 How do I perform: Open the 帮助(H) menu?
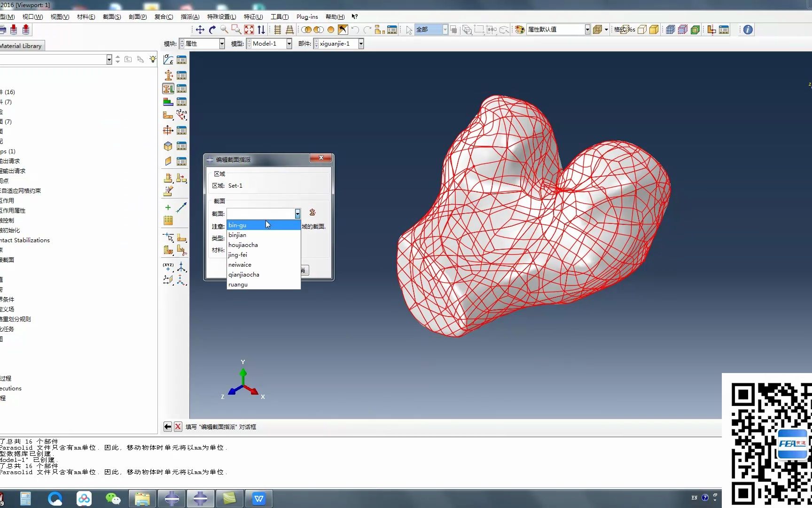335,17
